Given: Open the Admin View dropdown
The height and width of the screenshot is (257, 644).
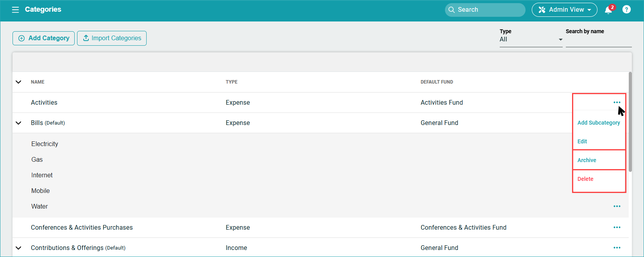Looking at the screenshot, I should (564, 10).
